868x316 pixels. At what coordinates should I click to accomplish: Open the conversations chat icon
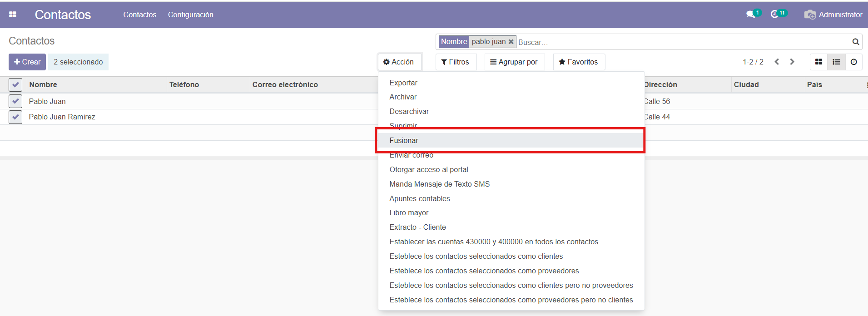751,15
